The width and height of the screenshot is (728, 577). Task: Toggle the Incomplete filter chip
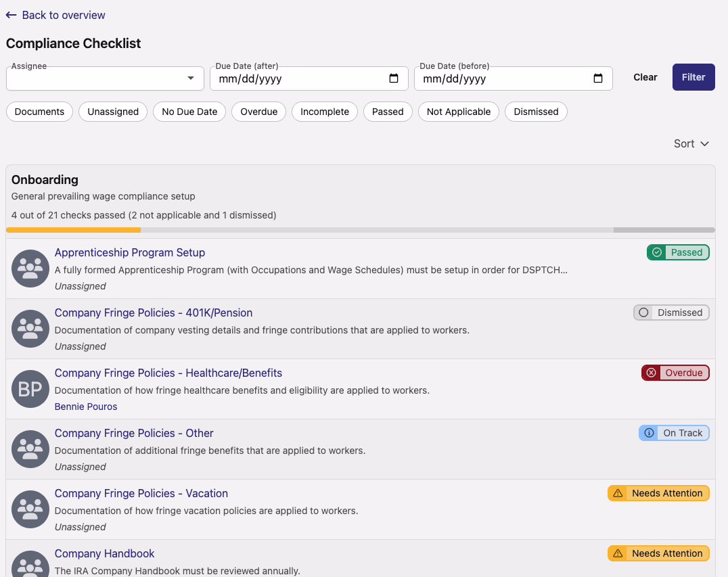[x=325, y=112]
